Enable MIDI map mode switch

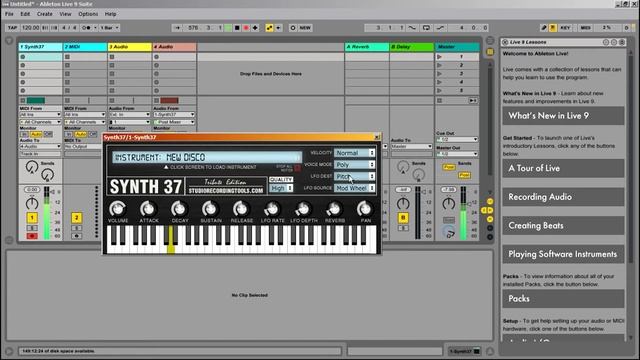tap(586, 28)
